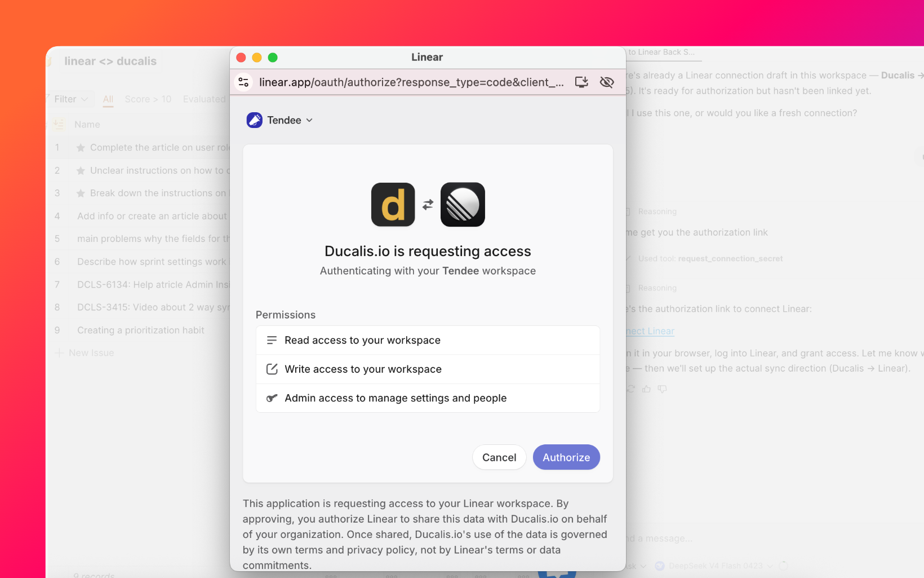The image size is (924, 578).
Task: Click the row display icon beside Name header
Action: 59,125
